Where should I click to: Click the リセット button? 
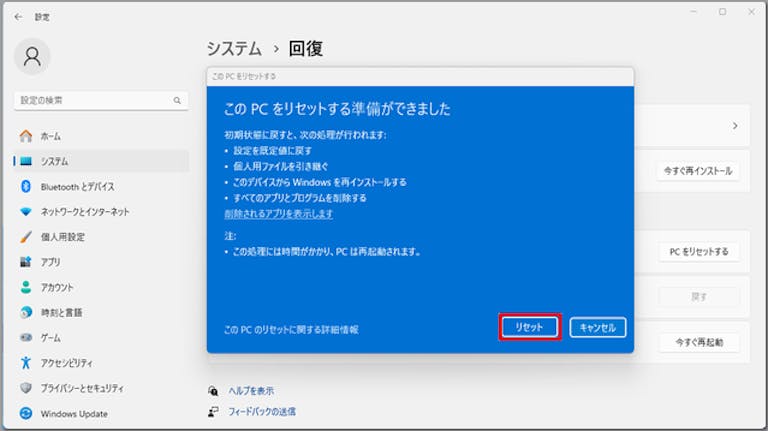tap(529, 327)
